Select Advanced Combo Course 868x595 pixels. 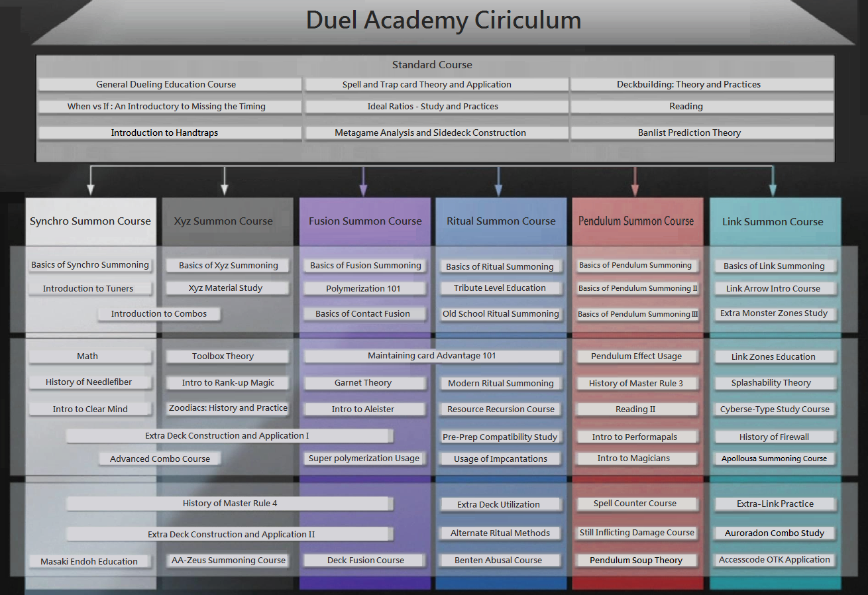pos(159,459)
